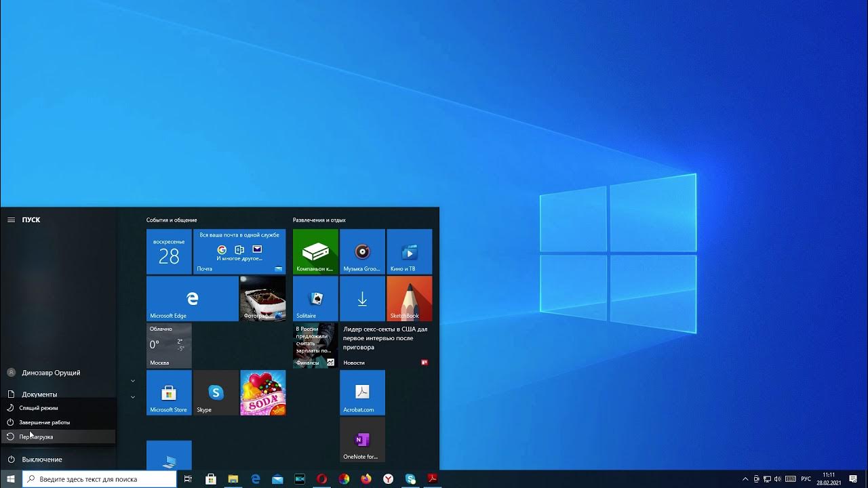The image size is (868, 488).
Task: Open the network tray icon
Action: pyautogui.click(x=767, y=479)
